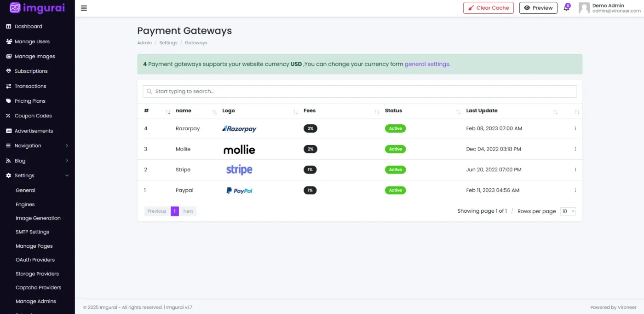Click the Feb 08, 2023 07:00 AM date
The height and width of the screenshot is (314, 644).
tap(494, 128)
